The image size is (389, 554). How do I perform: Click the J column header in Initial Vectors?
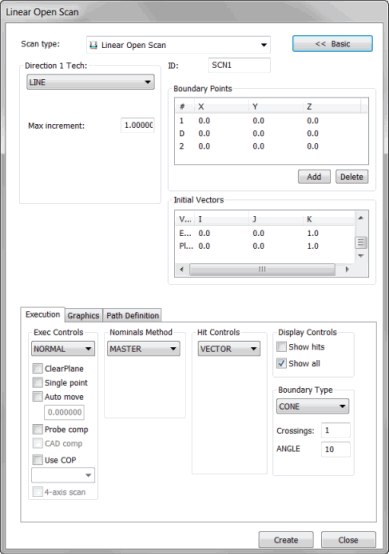pos(276,219)
